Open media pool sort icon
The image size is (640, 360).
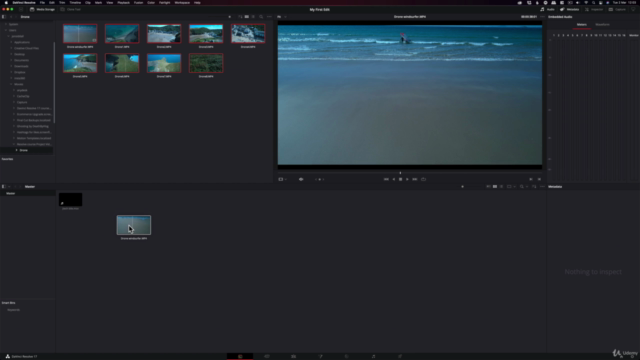tap(534, 187)
